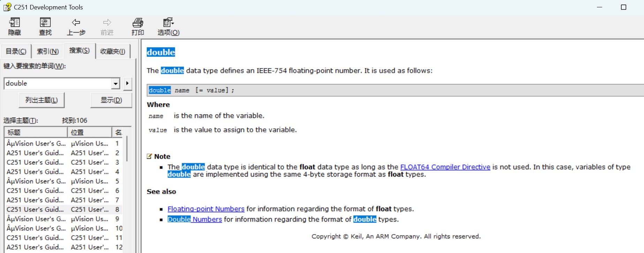Sort results by the 标题 column header

pyautogui.click(x=36, y=132)
